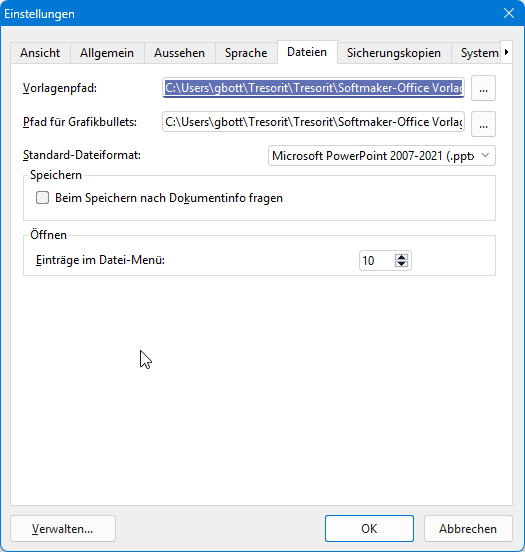Focus the Pfad für Grafikbullets input field
525x552 pixels.
point(313,122)
